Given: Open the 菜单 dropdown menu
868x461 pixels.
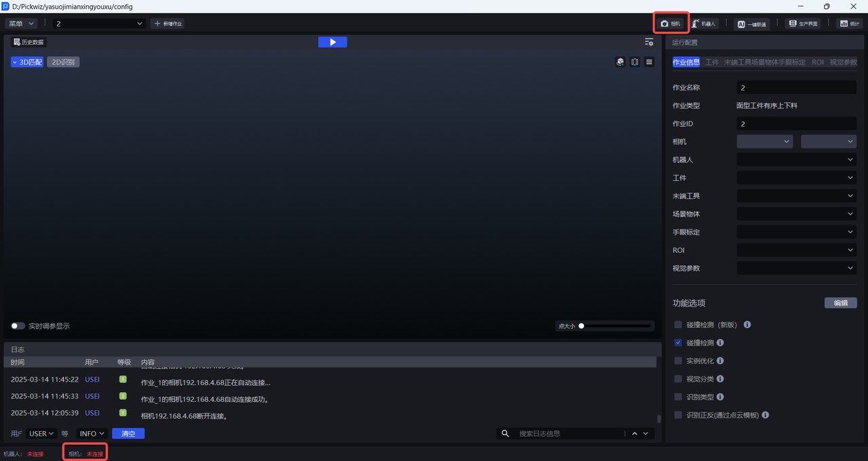Looking at the screenshot, I should click(21, 24).
